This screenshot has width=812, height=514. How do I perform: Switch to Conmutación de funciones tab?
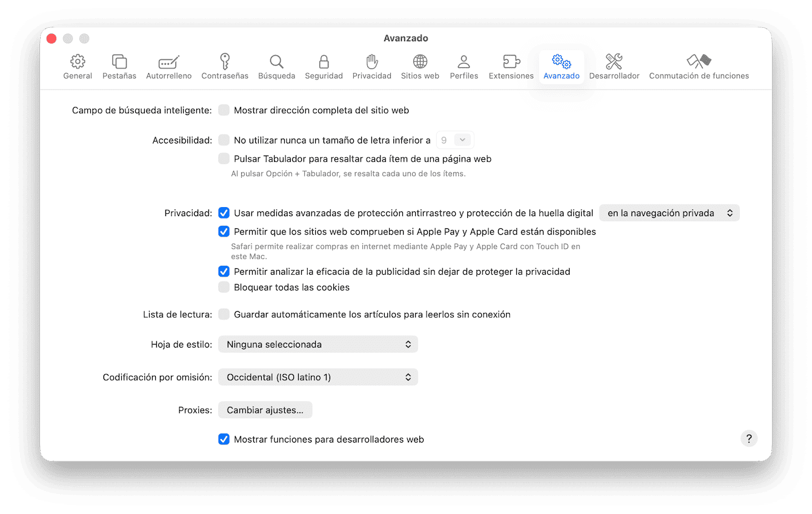(x=699, y=67)
